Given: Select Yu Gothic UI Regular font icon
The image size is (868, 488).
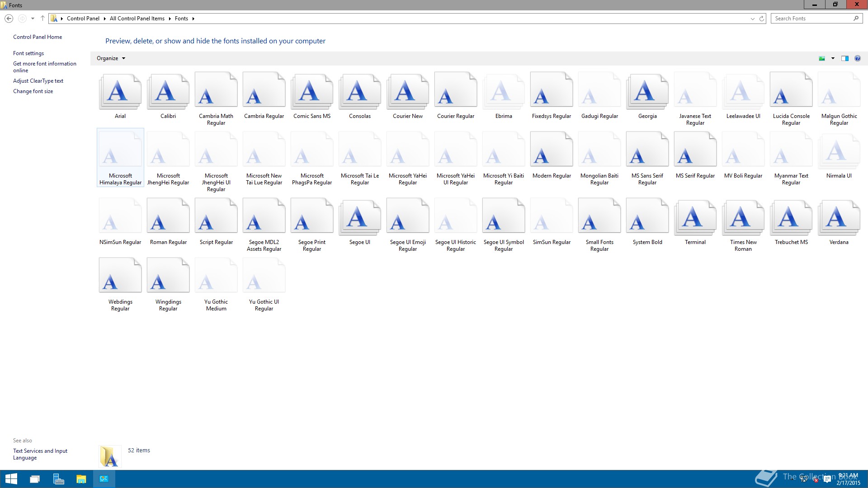Looking at the screenshot, I should [x=264, y=276].
